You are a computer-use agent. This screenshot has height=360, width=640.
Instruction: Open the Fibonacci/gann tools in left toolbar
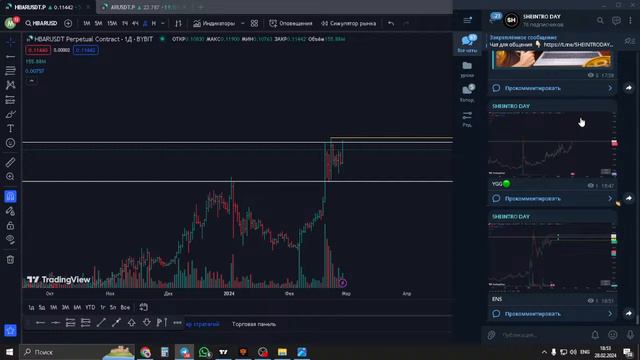tap(10, 71)
